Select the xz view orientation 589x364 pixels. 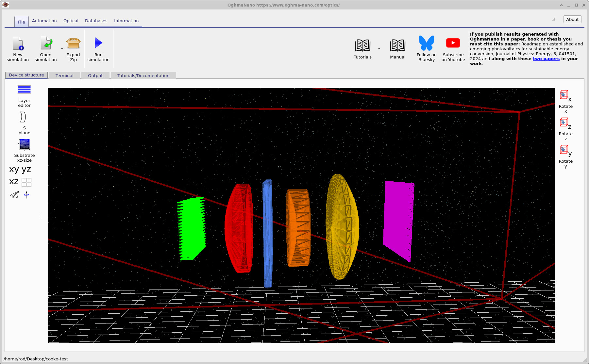pyautogui.click(x=13, y=182)
